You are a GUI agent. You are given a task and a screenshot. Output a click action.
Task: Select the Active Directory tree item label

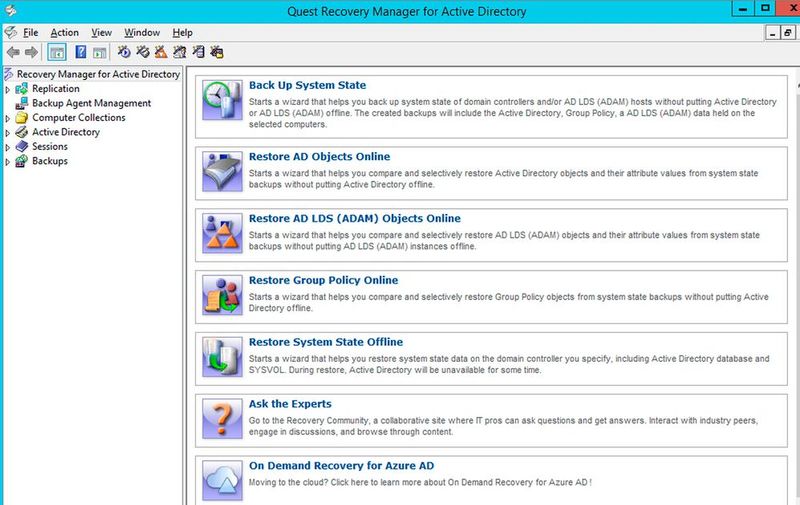coord(66,132)
